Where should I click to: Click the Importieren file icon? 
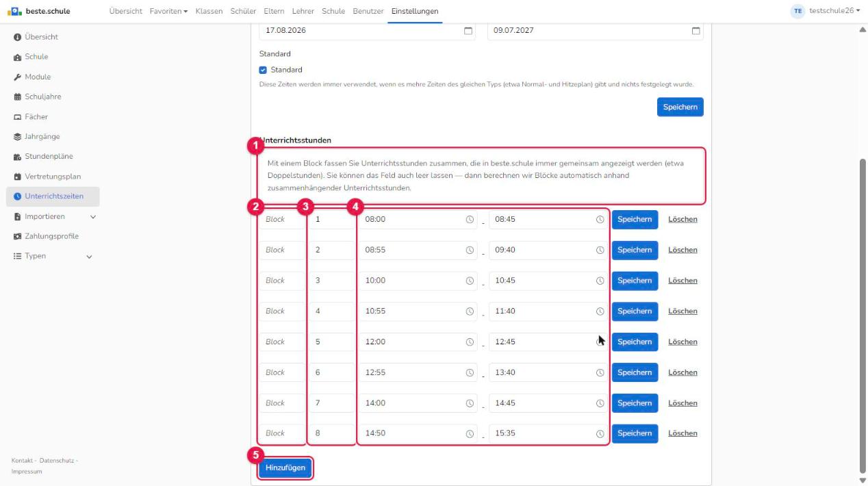[x=17, y=216]
